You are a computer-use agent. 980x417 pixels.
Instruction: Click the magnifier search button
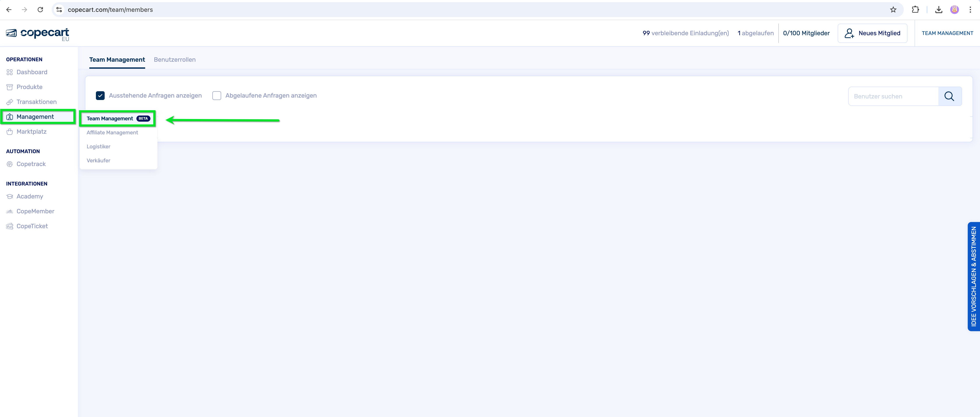tap(950, 96)
